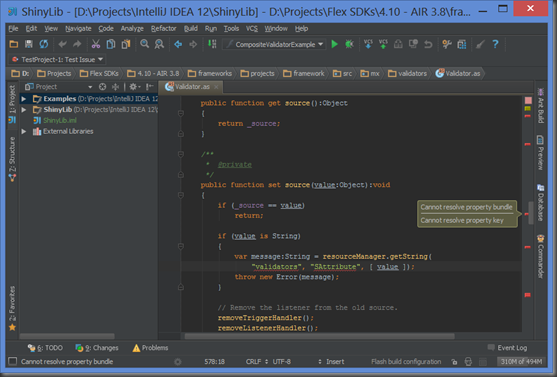Change file encoding UTF-8 in status bar
557x377 pixels.
click(x=282, y=362)
